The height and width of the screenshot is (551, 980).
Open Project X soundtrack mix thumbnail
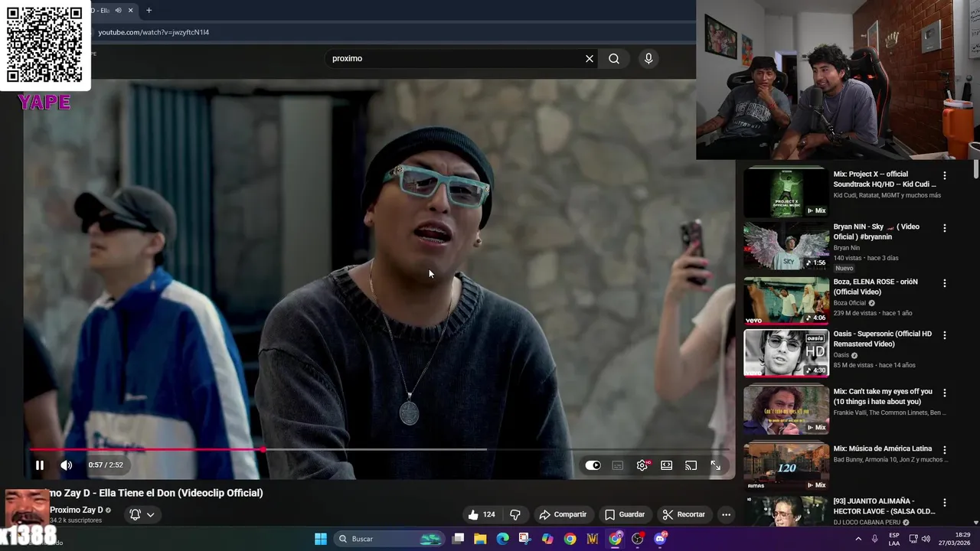tap(786, 193)
